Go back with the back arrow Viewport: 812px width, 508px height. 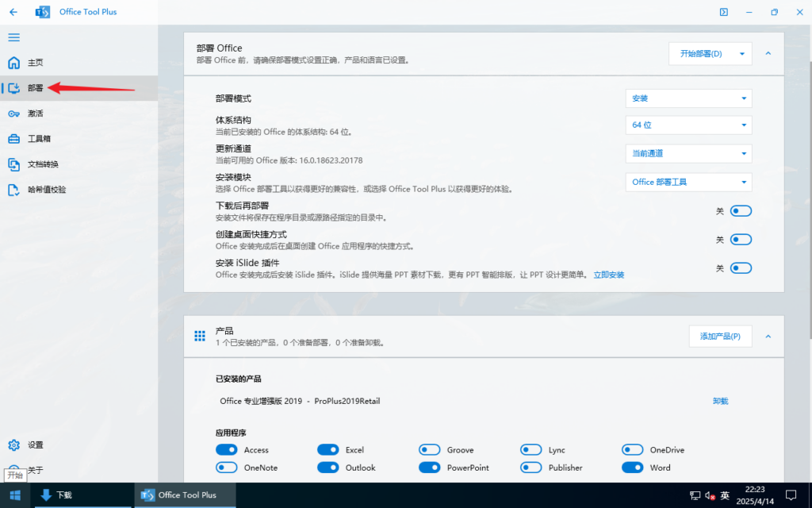click(x=13, y=12)
